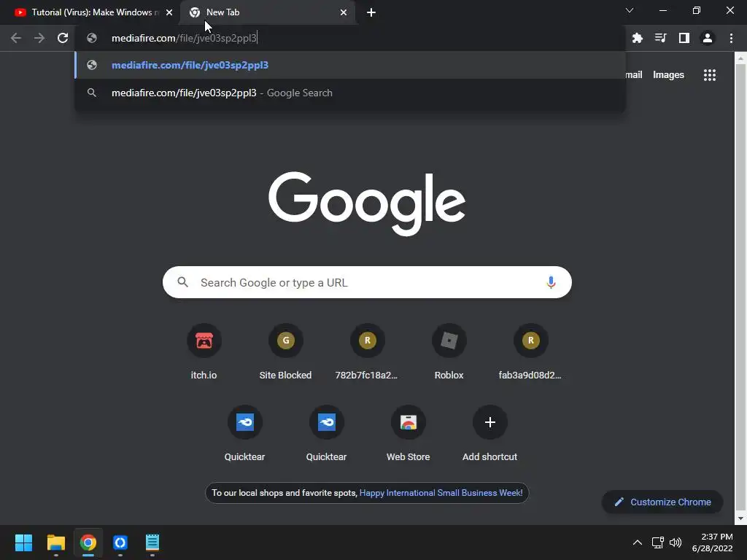Reload the page with the refresh icon
The image size is (747, 560).
(63, 38)
